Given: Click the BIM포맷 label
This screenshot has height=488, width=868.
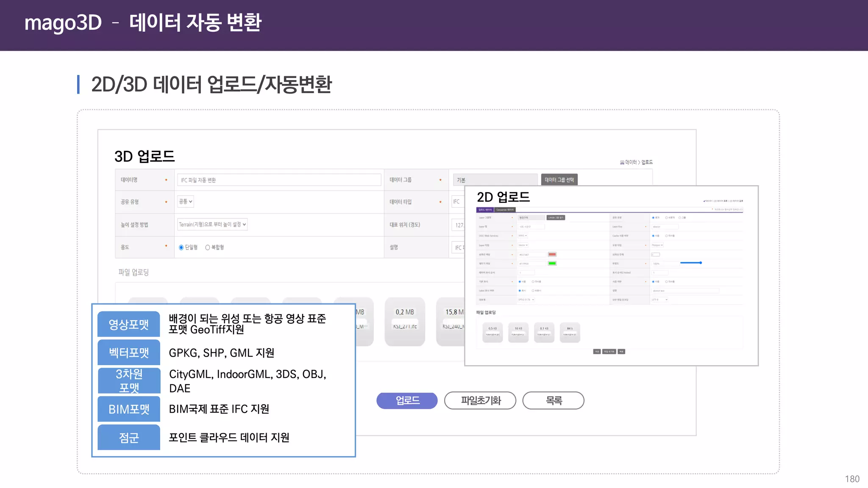Looking at the screenshot, I should point(129,409).
